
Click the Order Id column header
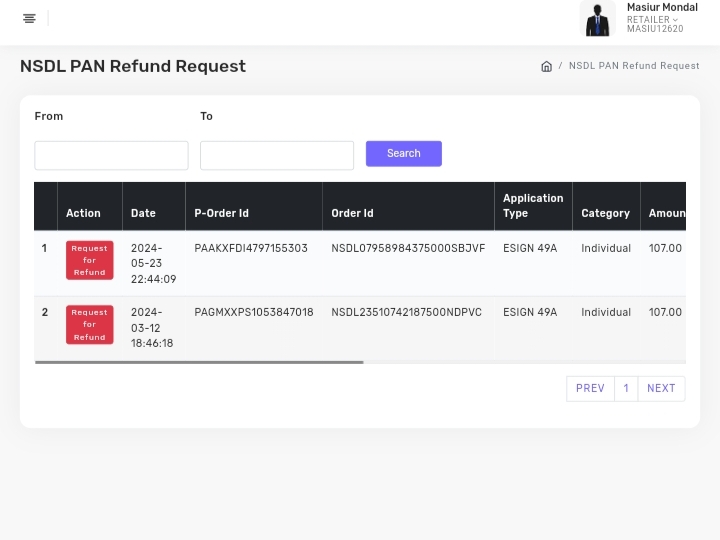(352, 213)
